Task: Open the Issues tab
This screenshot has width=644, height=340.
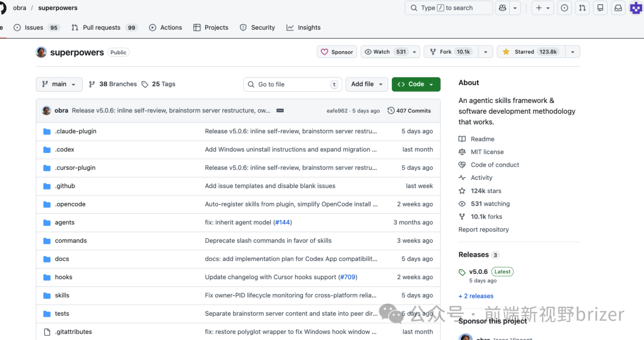Action: (36, 27)
